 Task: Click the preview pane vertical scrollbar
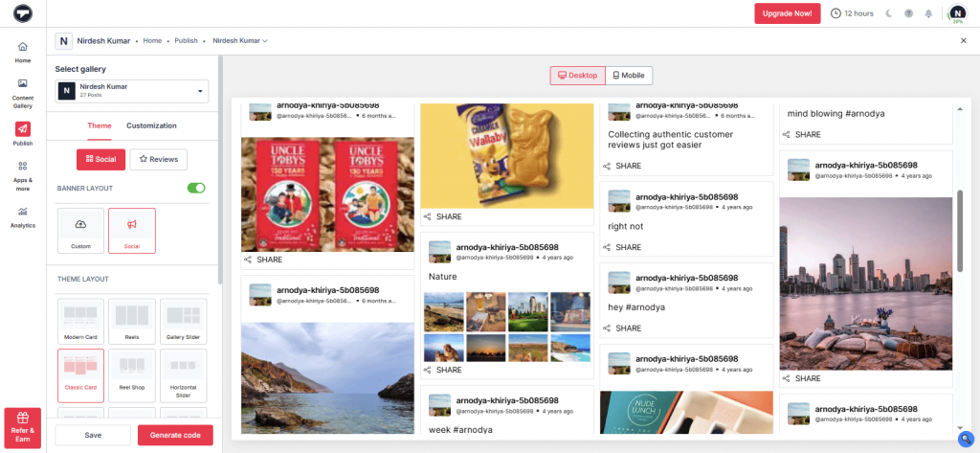(960, 220)
